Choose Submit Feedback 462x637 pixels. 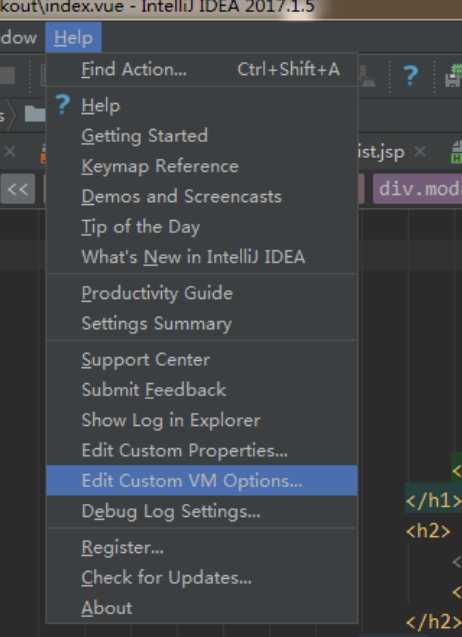pos(202,390)
